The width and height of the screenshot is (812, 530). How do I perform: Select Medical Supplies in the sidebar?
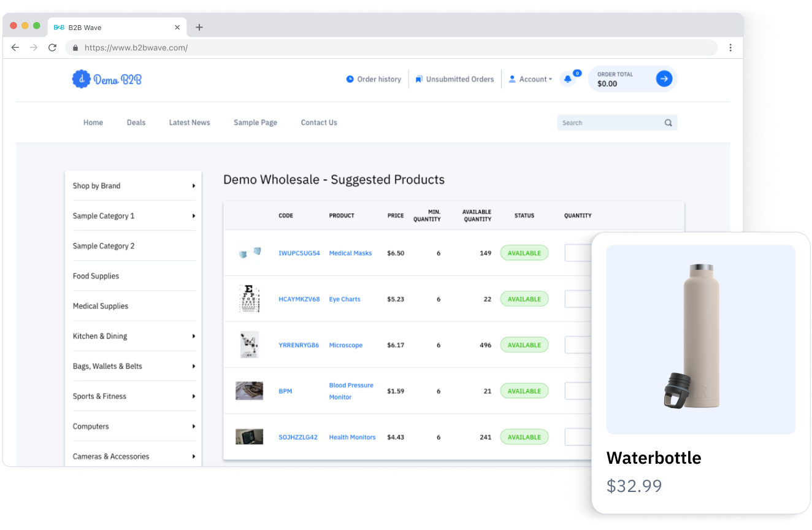[101, 306]
